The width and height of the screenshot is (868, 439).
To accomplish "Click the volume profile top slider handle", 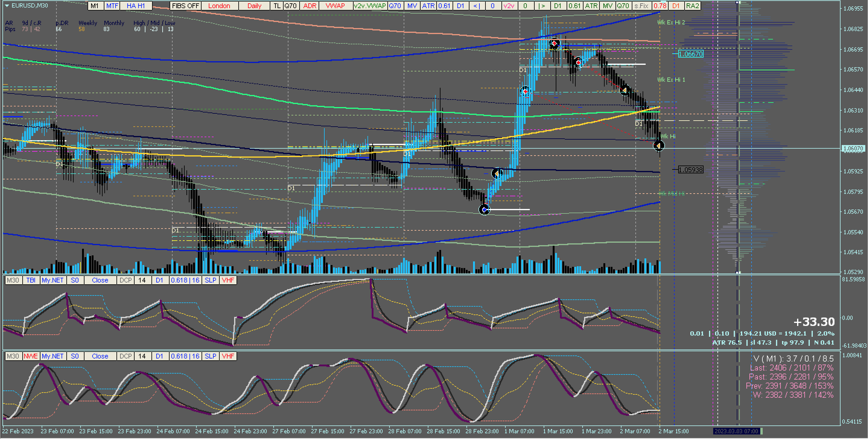I will click(737, 2).
